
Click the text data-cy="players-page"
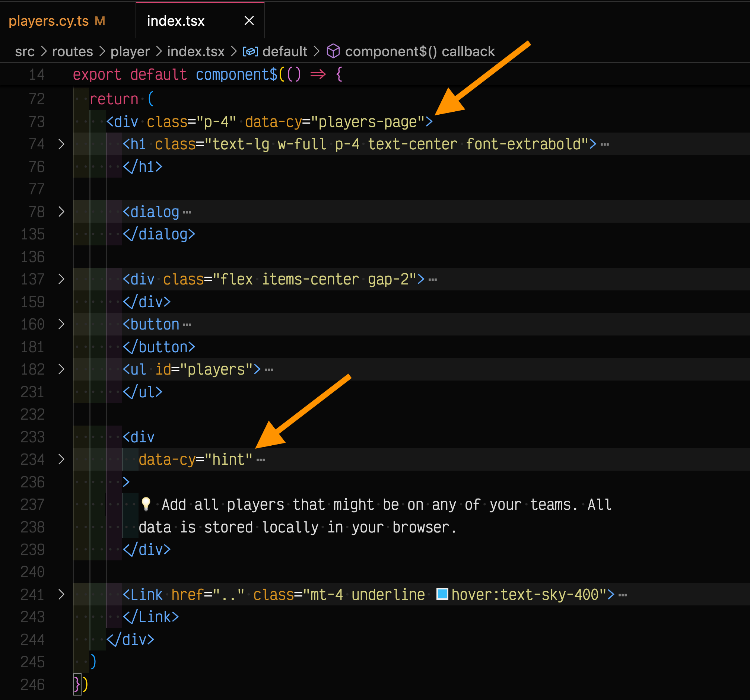335,122
